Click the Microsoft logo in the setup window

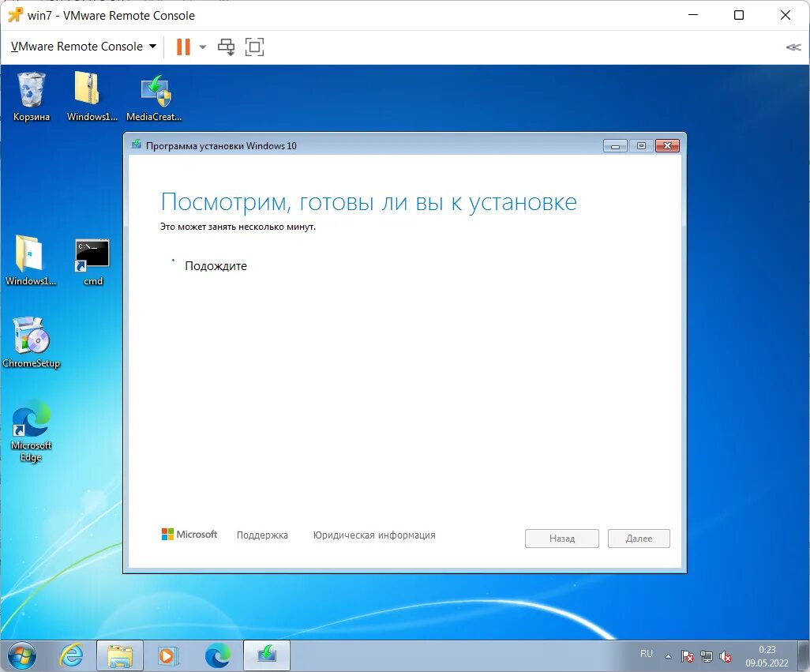[x=189, y=534]
